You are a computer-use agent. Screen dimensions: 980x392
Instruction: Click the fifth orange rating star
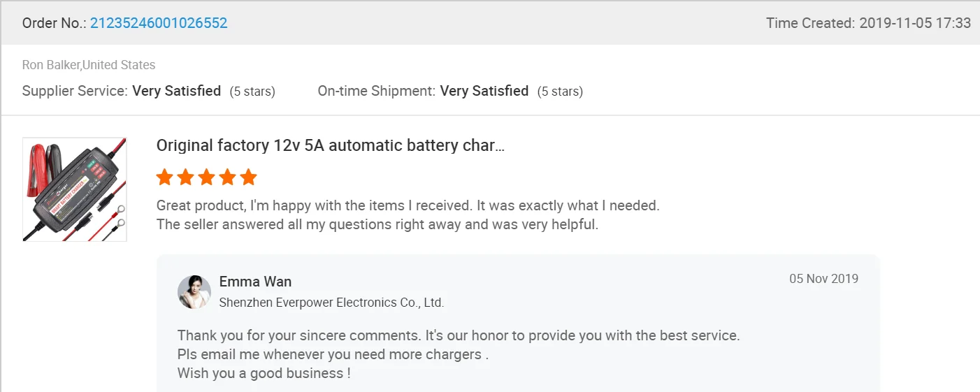[249, 177]
